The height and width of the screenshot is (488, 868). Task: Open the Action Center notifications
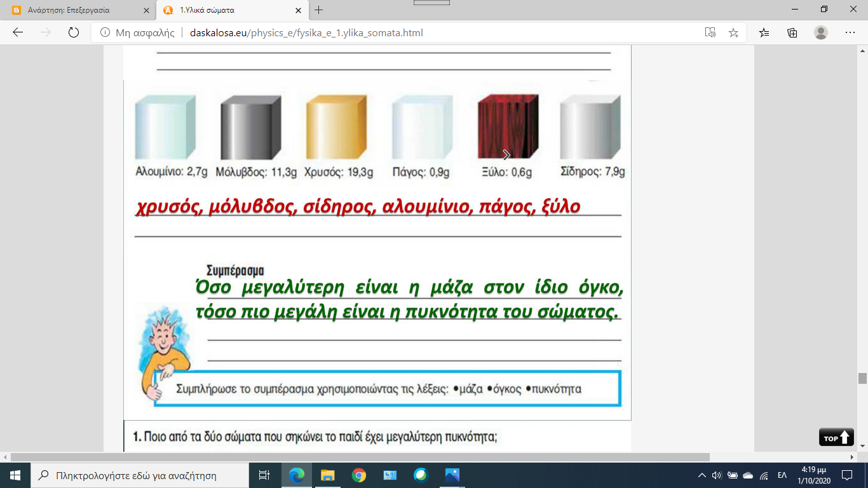(x=847, y=475)
